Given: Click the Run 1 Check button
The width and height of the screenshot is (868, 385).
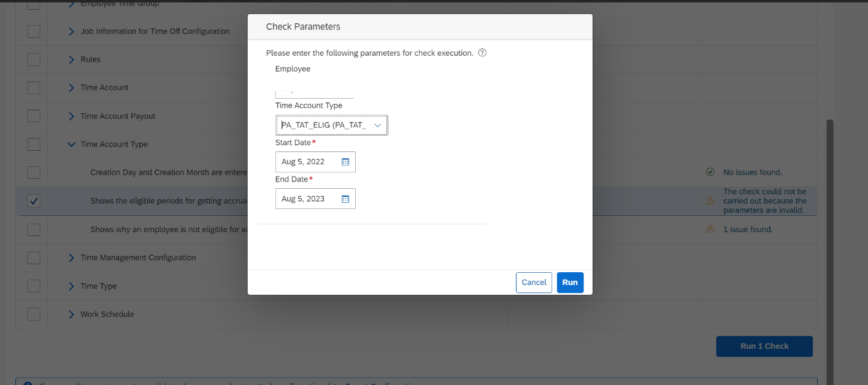Looking at the screenshot, I should click(x=764, y=346).
